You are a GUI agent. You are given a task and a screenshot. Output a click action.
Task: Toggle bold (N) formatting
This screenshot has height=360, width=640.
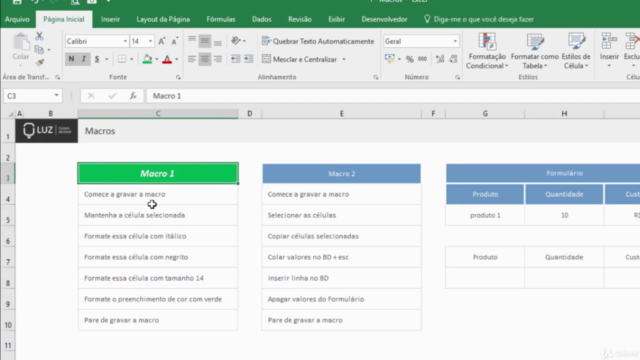(71, 59)
